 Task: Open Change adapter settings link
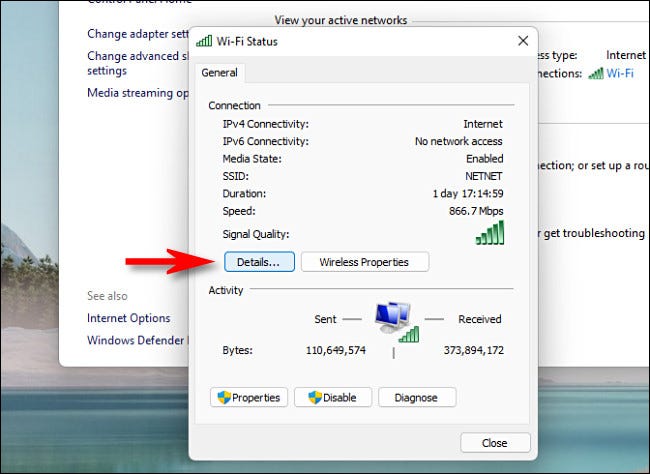pos(137,33)
